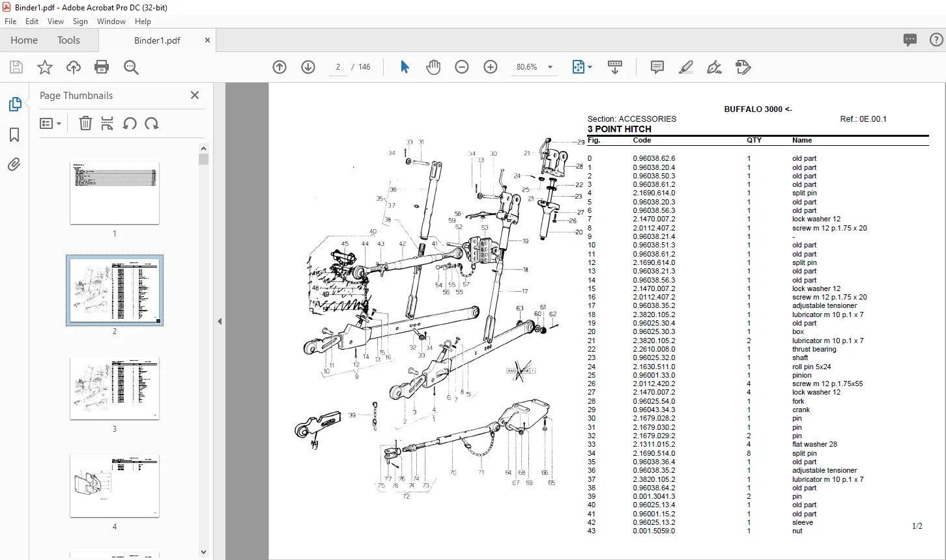Click the 'Ref.: 0E.00.1' text
Viewport: 946px width, 560px height.
[x=863, y=119]
